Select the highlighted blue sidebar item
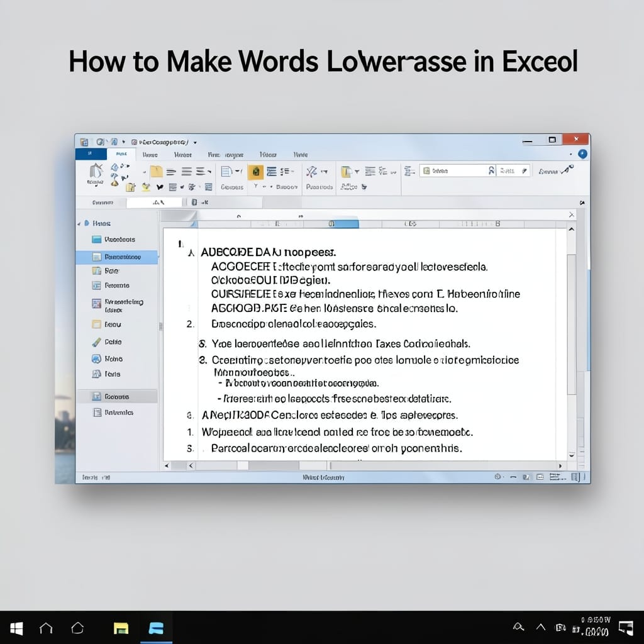Viewport: 644px width, 644px height. pyautogui.click(x=116, y=257)
